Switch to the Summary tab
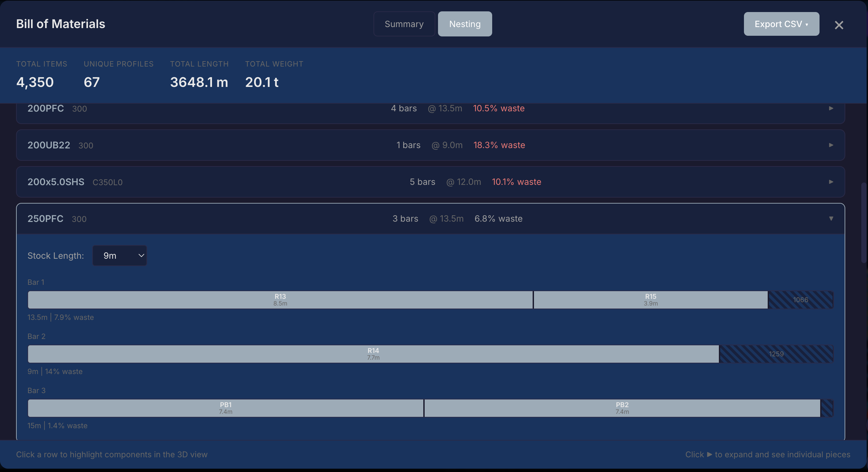 [404, 24]
